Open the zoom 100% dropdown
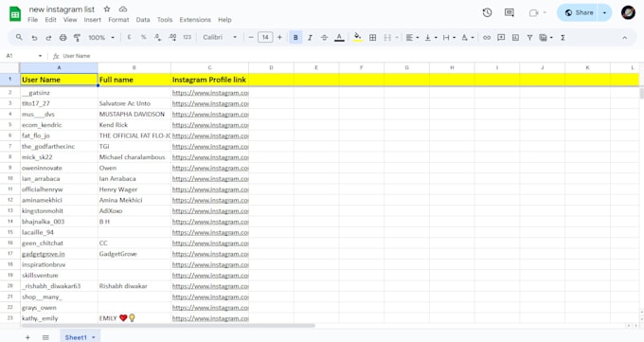The width and height of the screenshot is (644, 342). [x=101, y=37]
